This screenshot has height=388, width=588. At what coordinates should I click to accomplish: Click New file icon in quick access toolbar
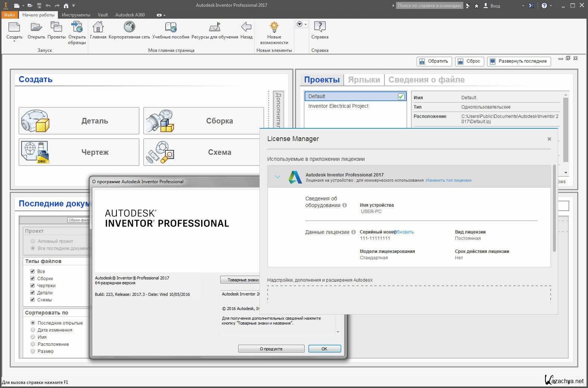pyautogui.click(x=16, y=6)
